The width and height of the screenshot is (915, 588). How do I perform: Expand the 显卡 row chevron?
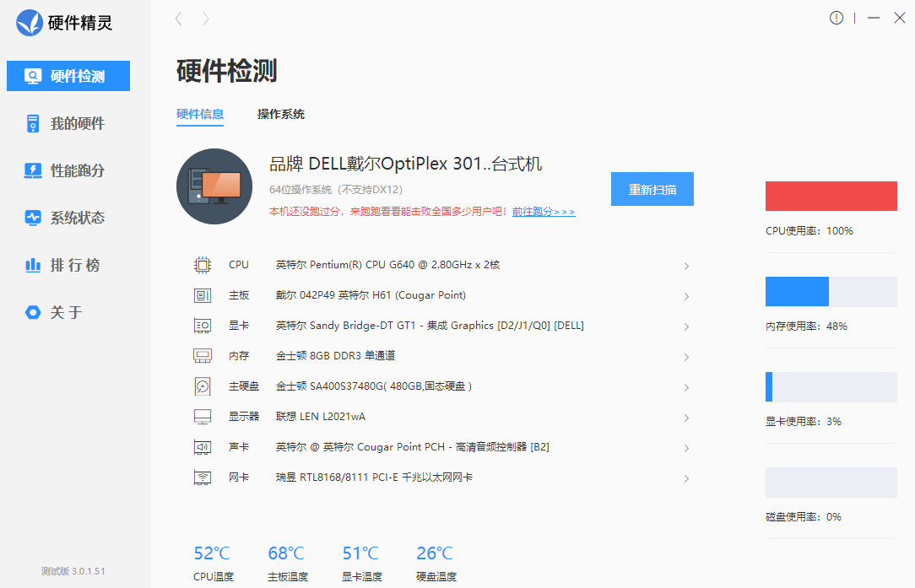(x=687, y=326)
